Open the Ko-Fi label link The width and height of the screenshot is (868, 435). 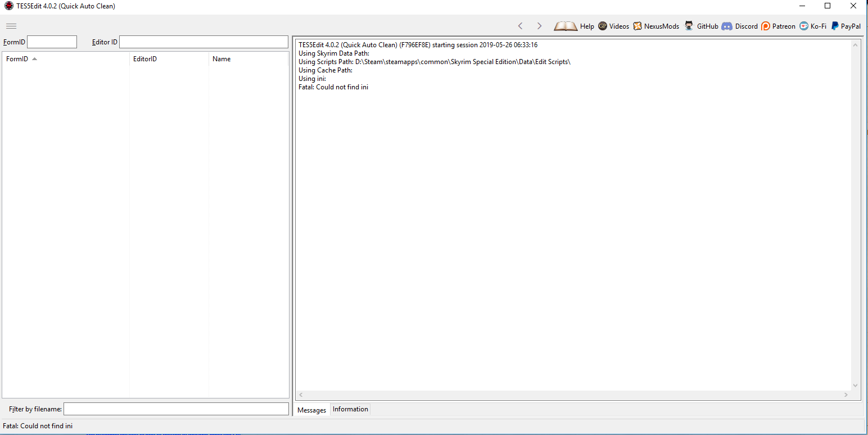click(x=819, y=26)
